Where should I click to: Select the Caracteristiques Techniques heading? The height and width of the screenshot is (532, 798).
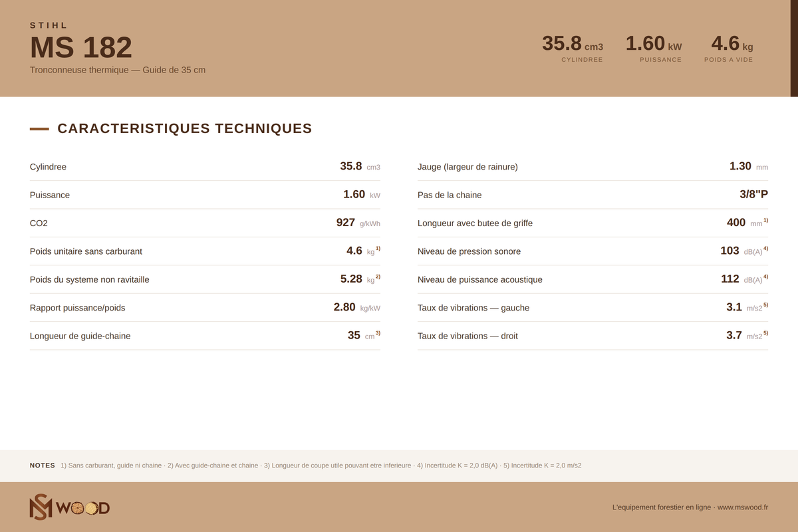[x=185, y=128]
